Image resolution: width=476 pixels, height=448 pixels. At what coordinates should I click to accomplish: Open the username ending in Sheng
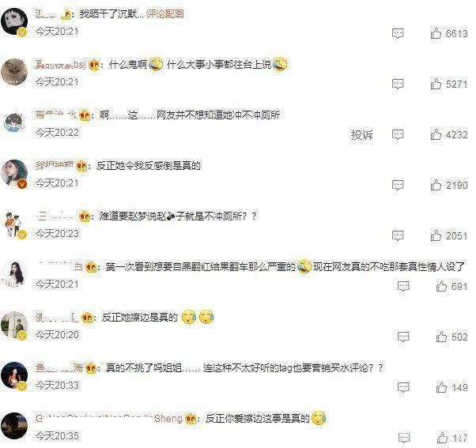coord(108,418)
